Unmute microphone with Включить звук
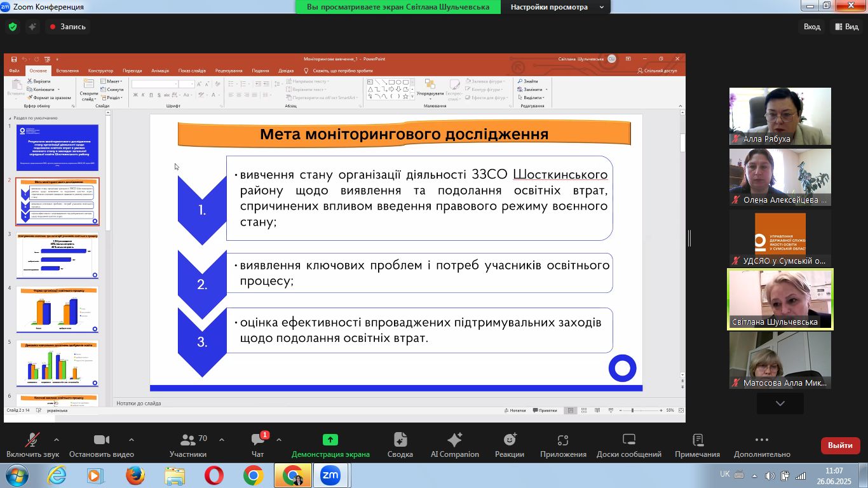 [32, 440]
